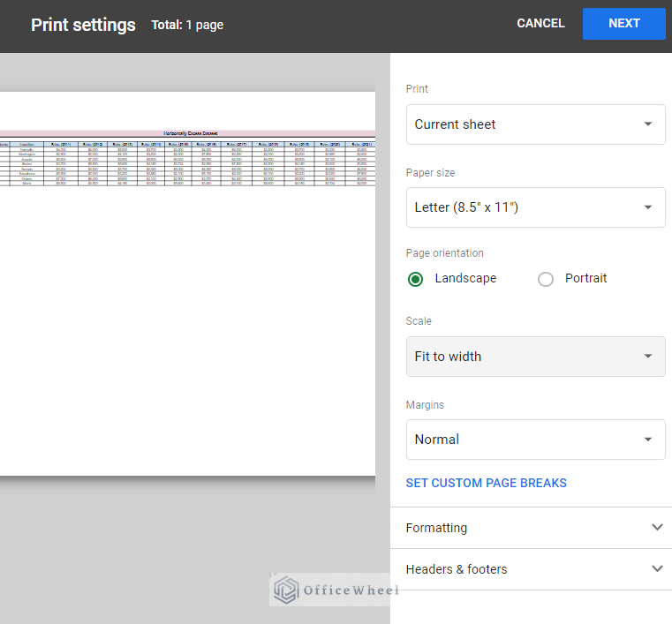Click the Landscape label text

[465, 278]
